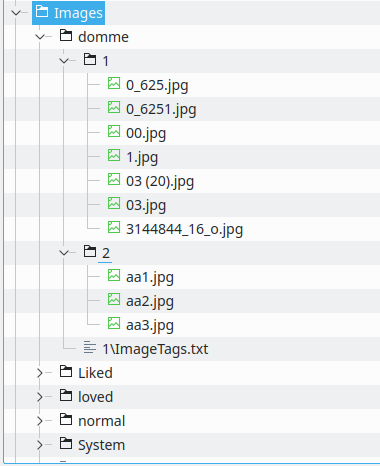This screenshot has width=380, height=466.
Task: Select the System folder label
Action: 102,445
